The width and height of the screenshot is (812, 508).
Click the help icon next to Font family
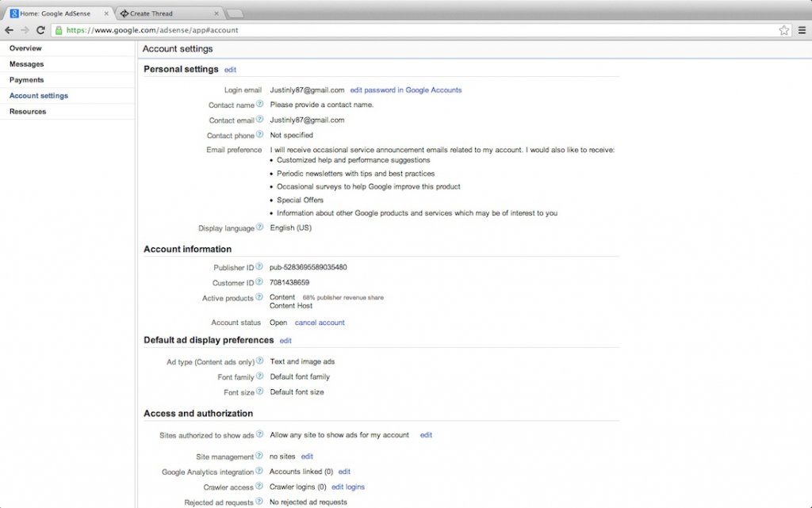point(260,376)
